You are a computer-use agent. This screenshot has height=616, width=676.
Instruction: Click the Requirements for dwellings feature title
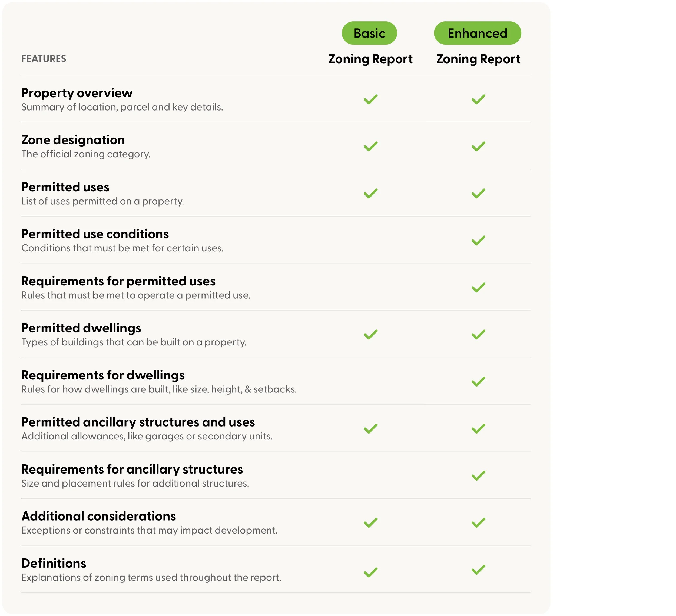[103, 375]
